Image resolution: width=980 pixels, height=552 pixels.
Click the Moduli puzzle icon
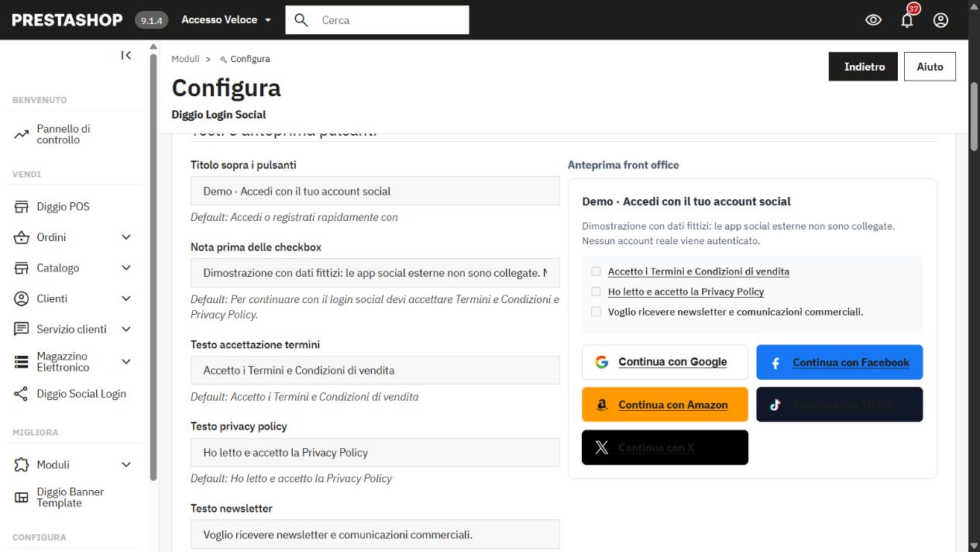tap(21, 465)
